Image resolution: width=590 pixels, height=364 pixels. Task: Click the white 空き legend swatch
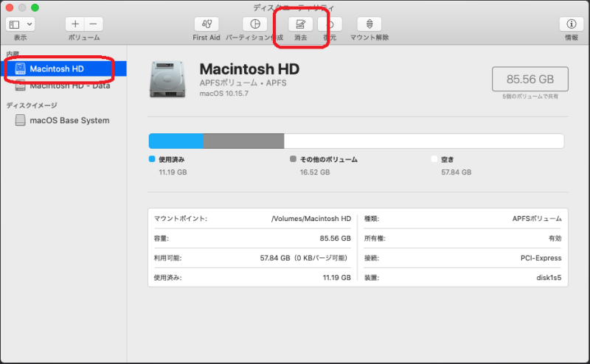coord(434,159)
